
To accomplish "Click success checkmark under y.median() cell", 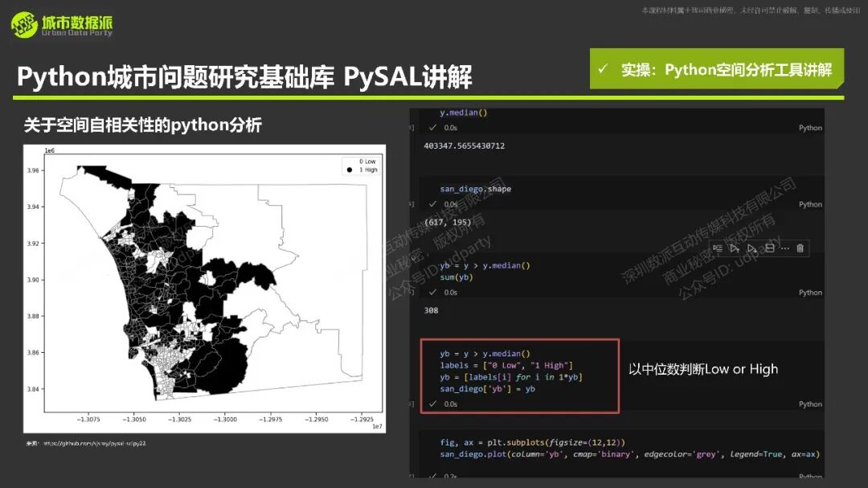I will 432,127.
